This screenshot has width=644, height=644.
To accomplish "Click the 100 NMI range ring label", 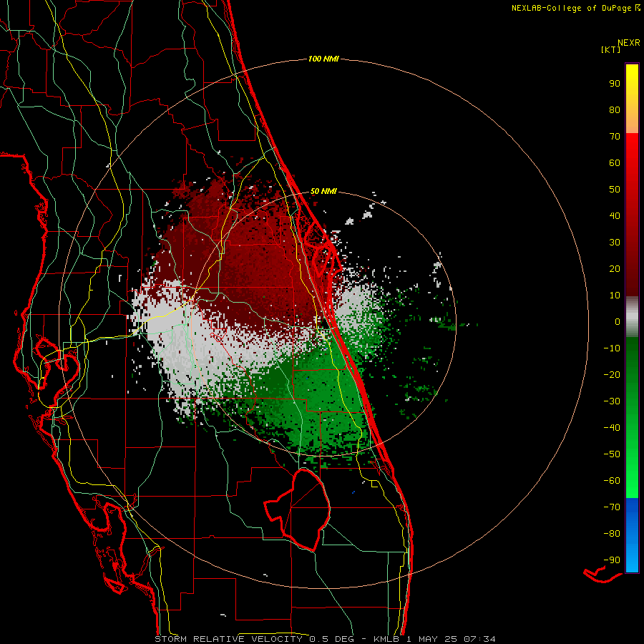I will click(x=323, y=59).
